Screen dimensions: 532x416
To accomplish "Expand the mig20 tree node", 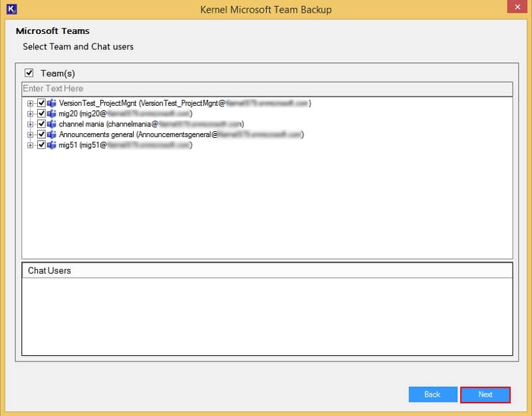I will [30, 114].
